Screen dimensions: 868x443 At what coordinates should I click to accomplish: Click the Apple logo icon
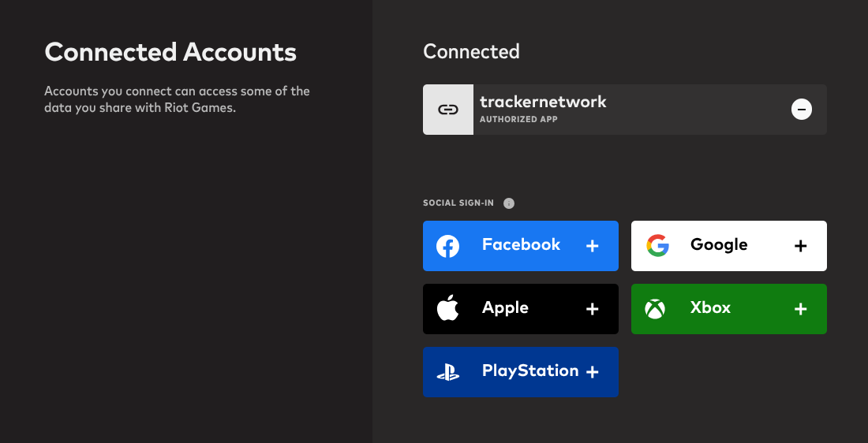tap(448, 308)
